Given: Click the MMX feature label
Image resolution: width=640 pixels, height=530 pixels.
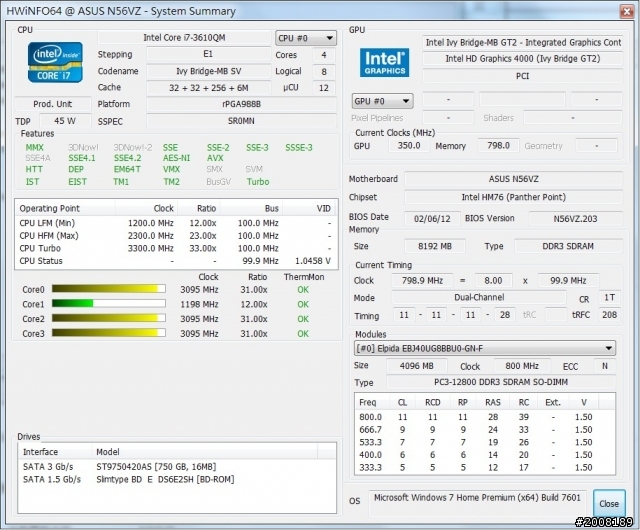Looking at the screenshot, I should (x=34, y=147).
